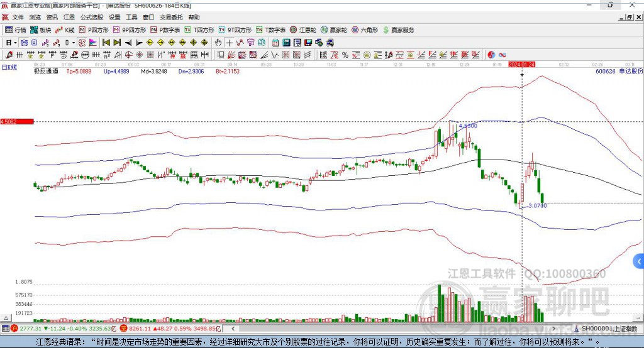Click the last yellow diamond four-way arrow icon

(x=204, y=43)
